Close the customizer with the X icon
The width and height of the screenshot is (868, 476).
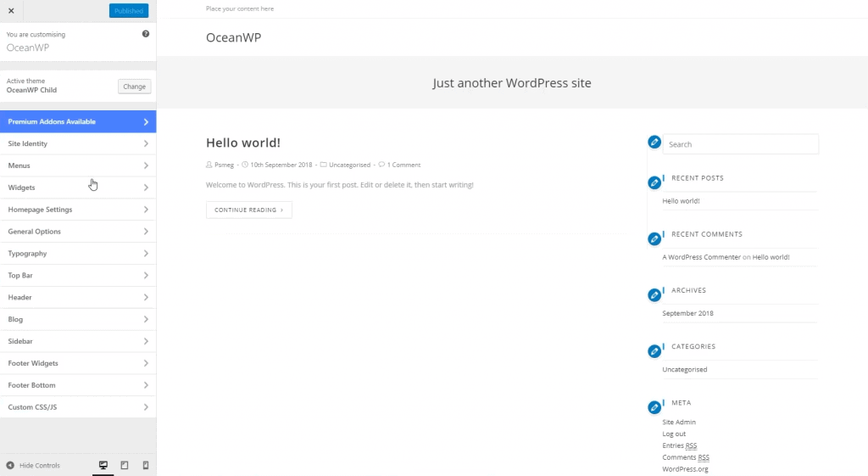click(x=11, y=10)
